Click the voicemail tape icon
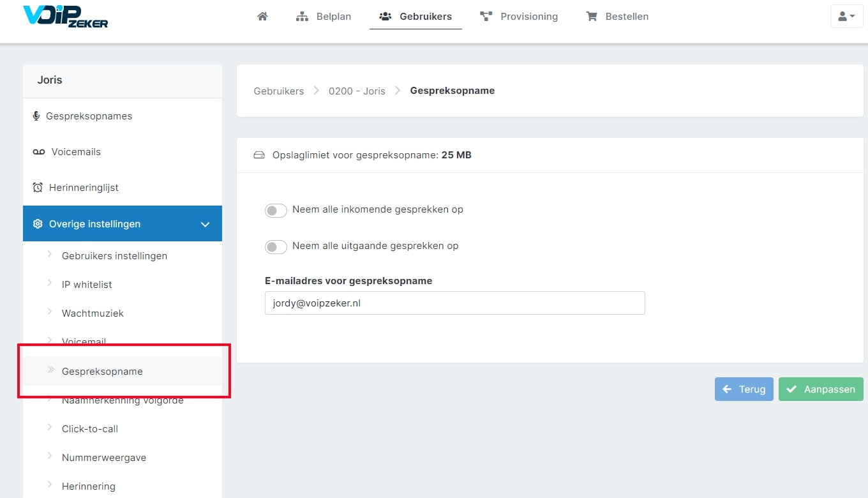The image size is (868, 498). click(39, 152)
